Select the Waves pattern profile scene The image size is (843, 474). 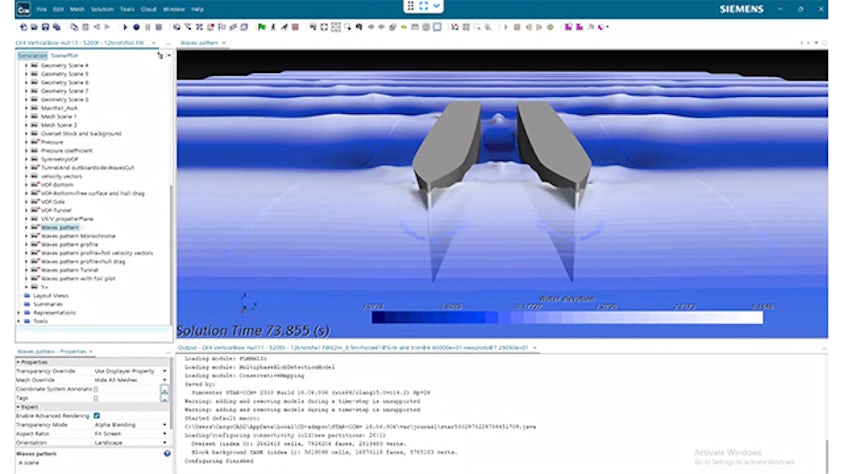69,245
